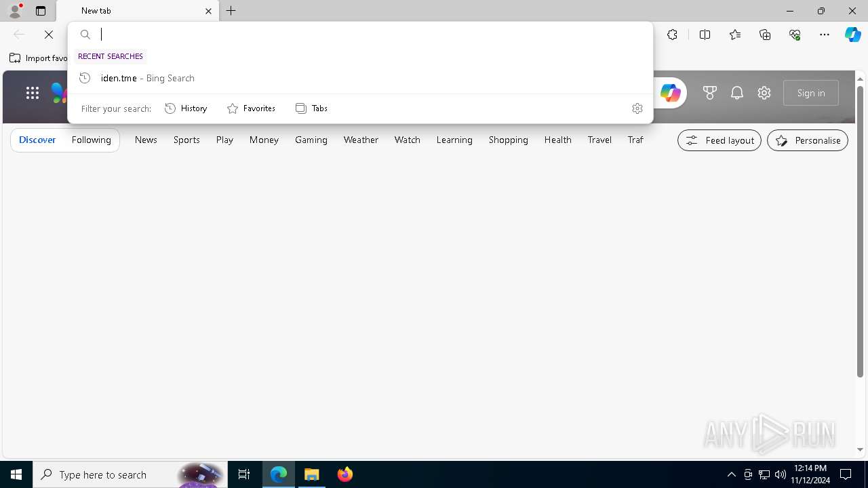This screenshot has height=488, width=868.
Task: Filter search by Favorites
Action: click(251, 108)
